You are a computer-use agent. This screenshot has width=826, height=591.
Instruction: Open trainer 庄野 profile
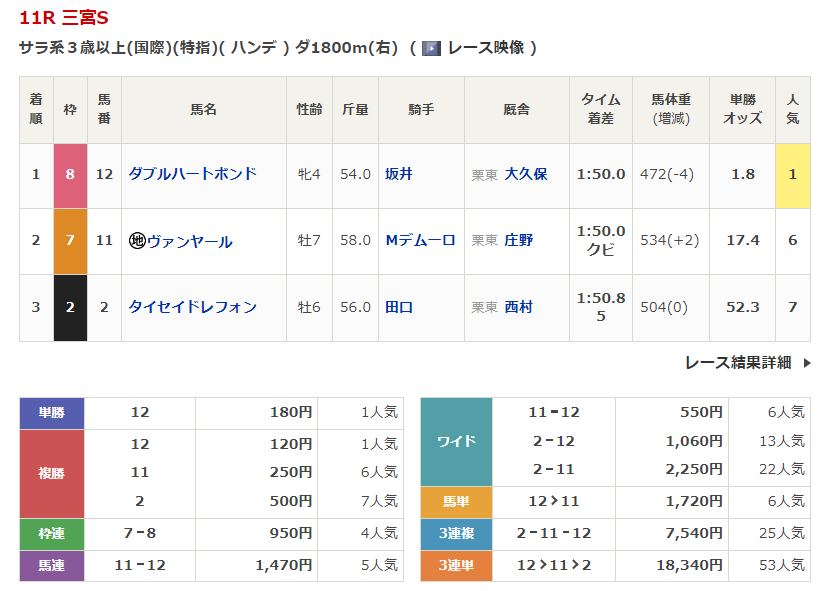(518, 241)
